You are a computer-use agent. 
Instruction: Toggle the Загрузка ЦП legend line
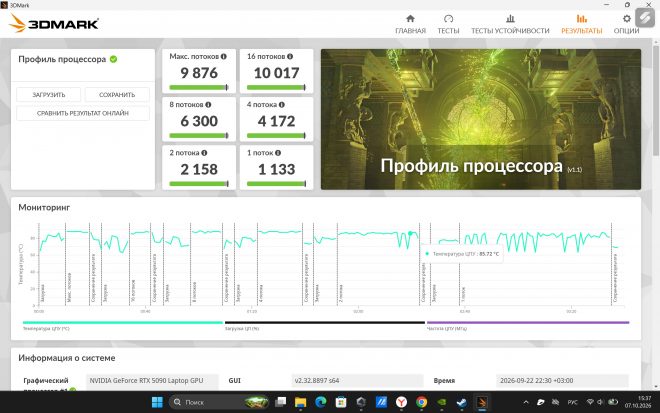(325, 323)
